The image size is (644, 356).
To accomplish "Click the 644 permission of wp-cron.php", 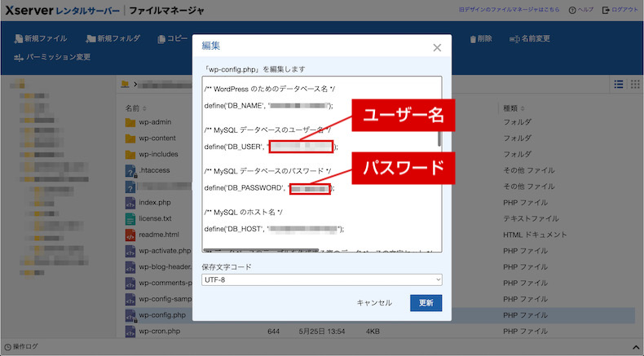I will (x=274, y=332).
